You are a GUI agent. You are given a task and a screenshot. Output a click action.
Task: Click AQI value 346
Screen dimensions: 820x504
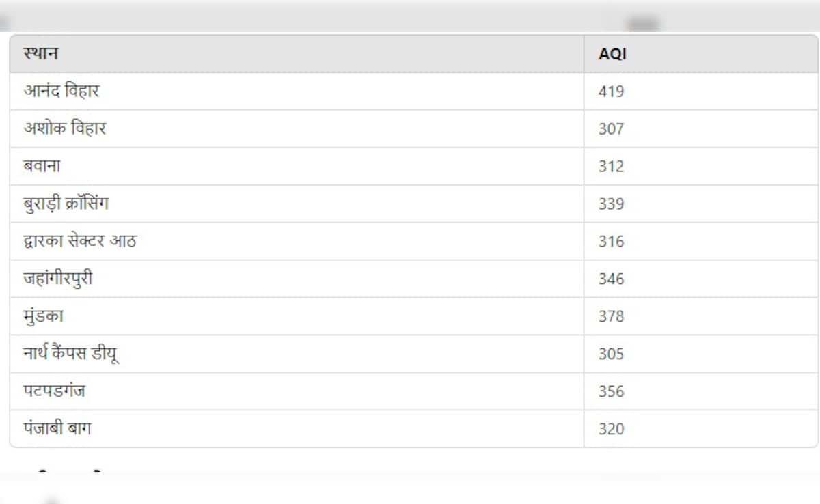coord(611,279)
